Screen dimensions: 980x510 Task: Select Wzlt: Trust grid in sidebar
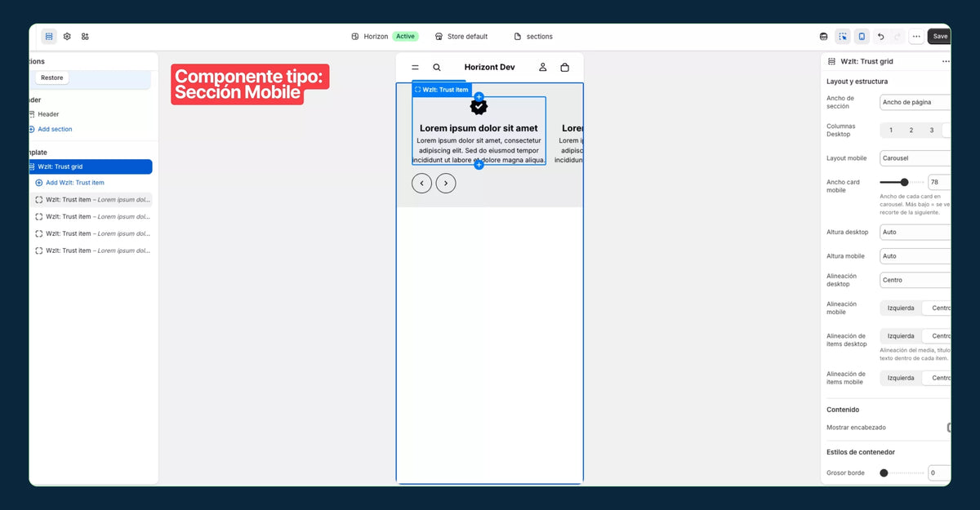[x=90, y=166]
